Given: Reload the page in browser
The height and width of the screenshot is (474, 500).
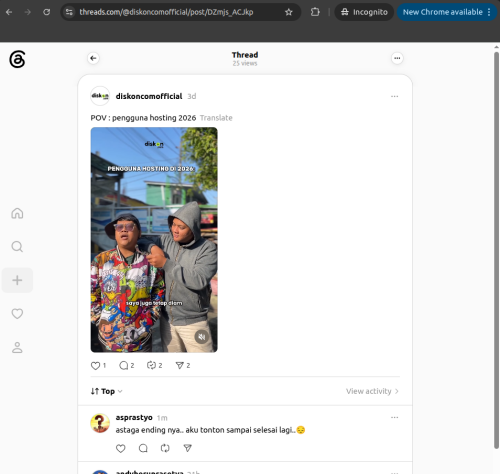Looking at the screenshot, I should pos(47,12).
